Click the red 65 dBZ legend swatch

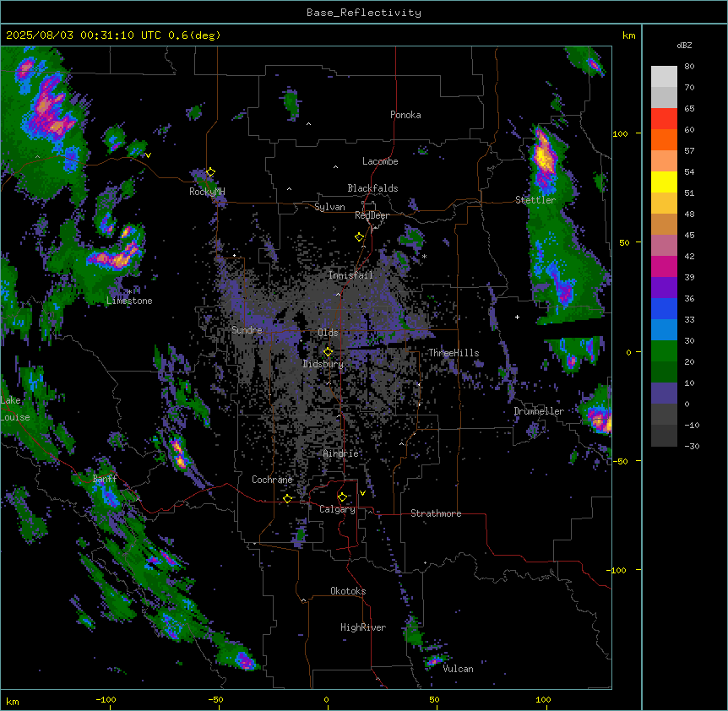[664, 118]
